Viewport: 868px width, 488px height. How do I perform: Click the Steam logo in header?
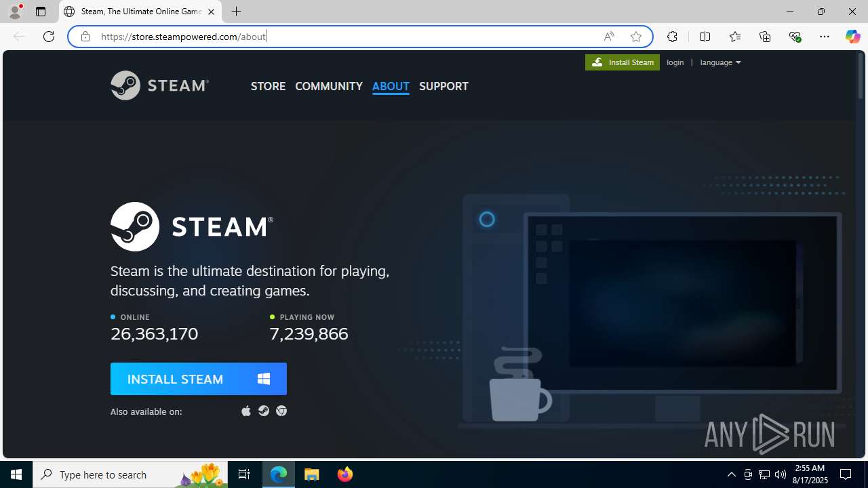159,85
